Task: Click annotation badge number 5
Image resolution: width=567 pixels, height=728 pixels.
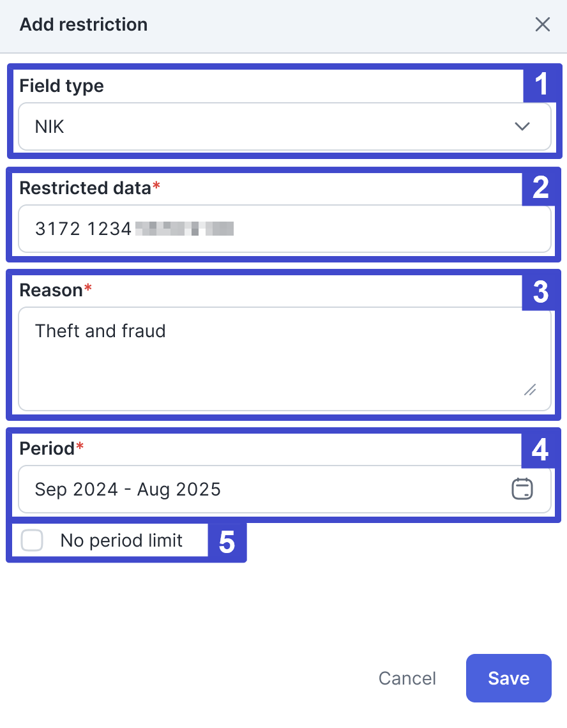Action: [227, 542]
